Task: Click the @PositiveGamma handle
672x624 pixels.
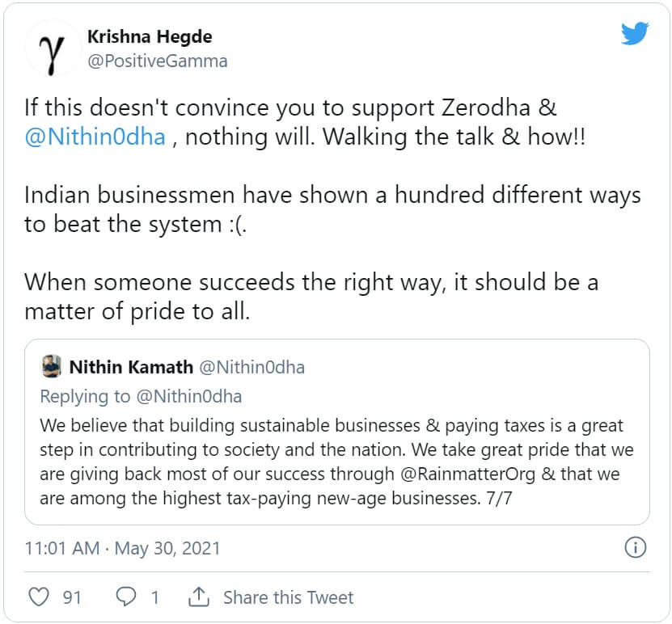Action: coord(157,61)
